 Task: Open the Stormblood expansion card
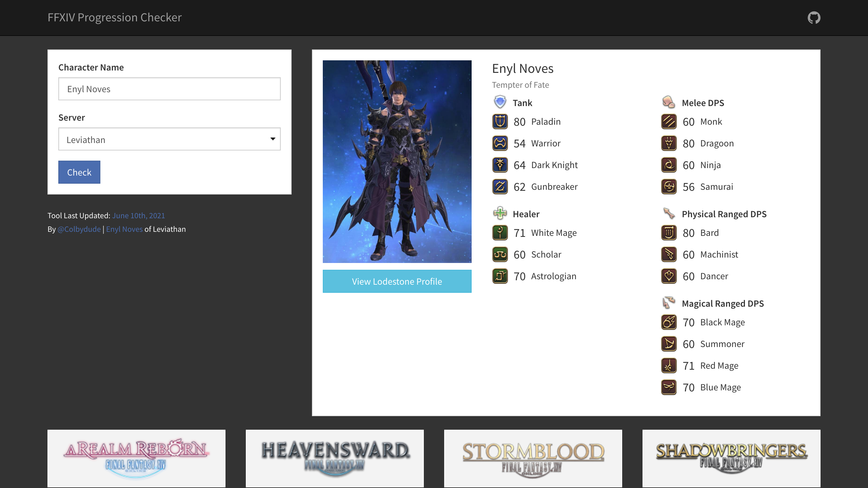click(533, 459)
